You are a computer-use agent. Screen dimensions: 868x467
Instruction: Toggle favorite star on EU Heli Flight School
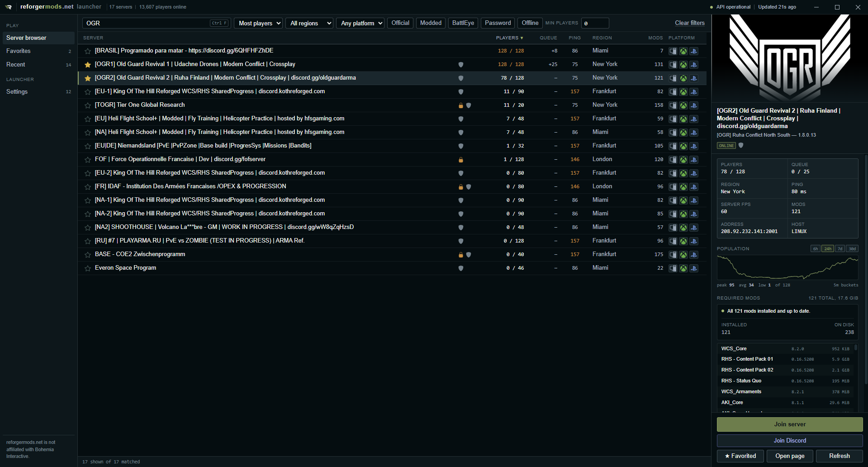pos(88,119)
